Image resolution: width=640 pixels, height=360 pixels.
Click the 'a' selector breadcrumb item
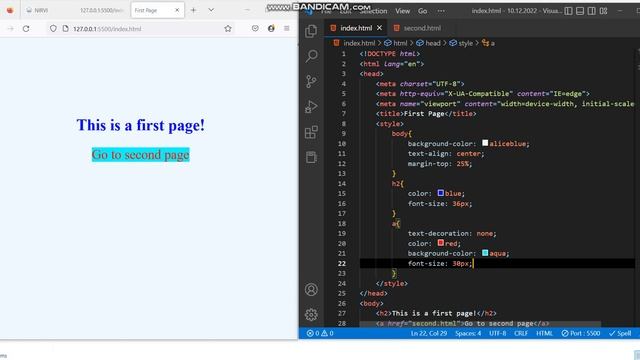click(x=488, y=43)
